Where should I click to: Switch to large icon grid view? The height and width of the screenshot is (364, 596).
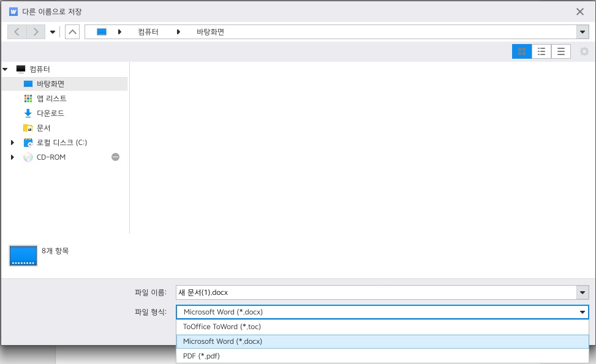click(x=522, y=51)
